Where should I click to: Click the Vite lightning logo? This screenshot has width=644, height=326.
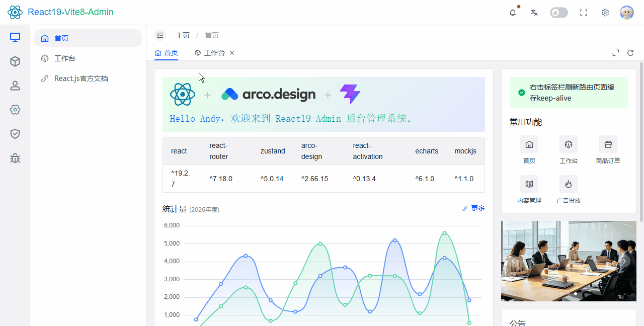click(x=350, y=94)
